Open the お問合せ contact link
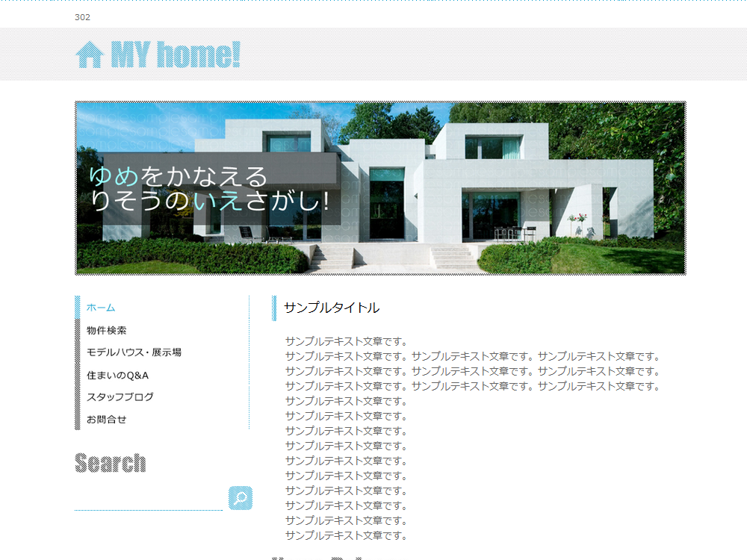Image resolution: width=747 pixels, height=560 pixels. (107, 420)
